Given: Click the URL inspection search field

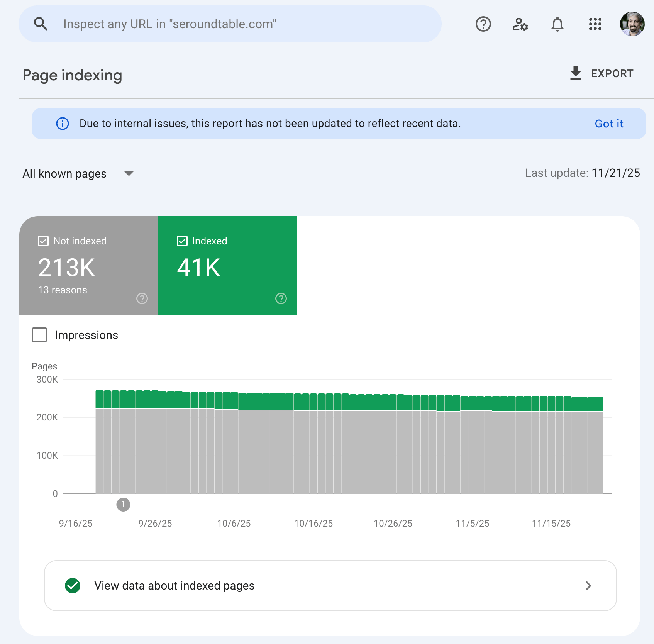Looking at the screenshot, I should (247, 24).
